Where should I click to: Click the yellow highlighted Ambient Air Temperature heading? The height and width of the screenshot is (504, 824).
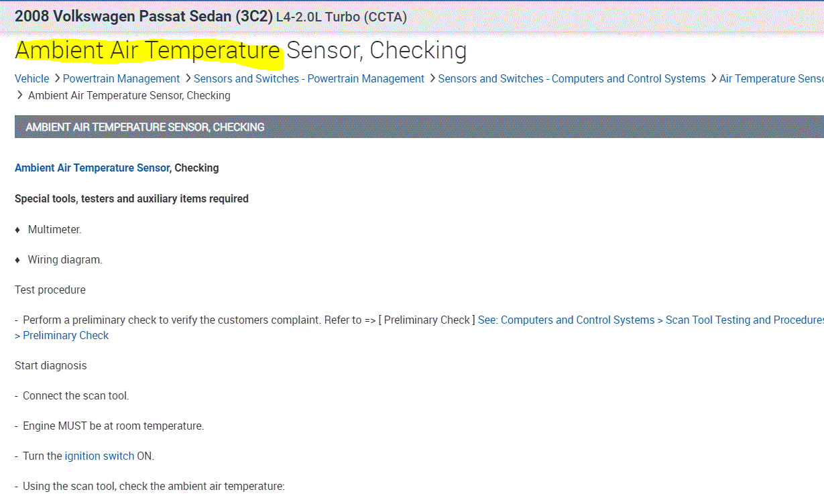point(148,50)
